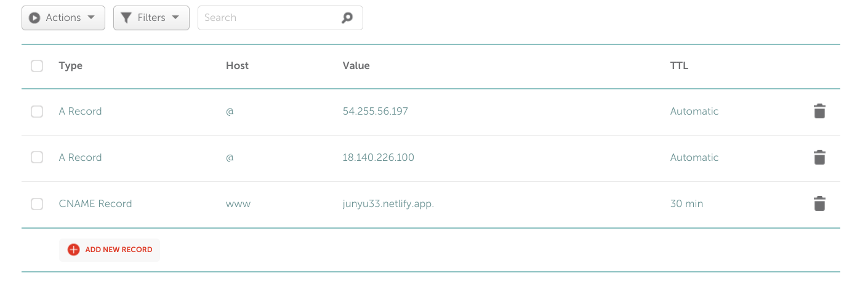Expand the Filters dropdown
The image size is (868, 294).
coord(151,18)
